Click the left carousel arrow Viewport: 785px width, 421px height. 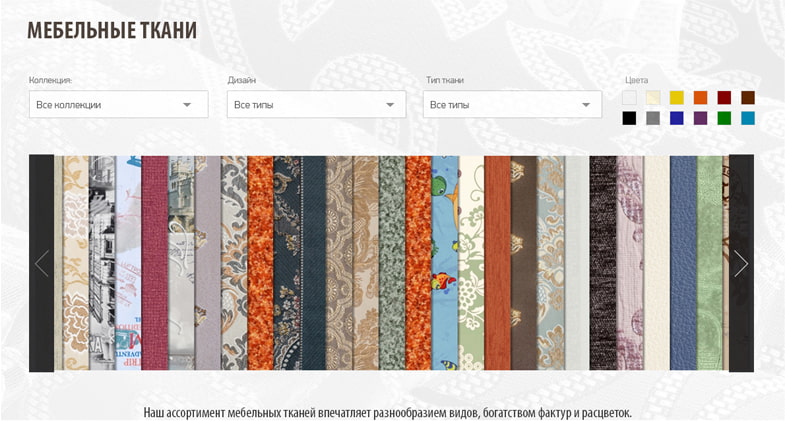(42, 263)
